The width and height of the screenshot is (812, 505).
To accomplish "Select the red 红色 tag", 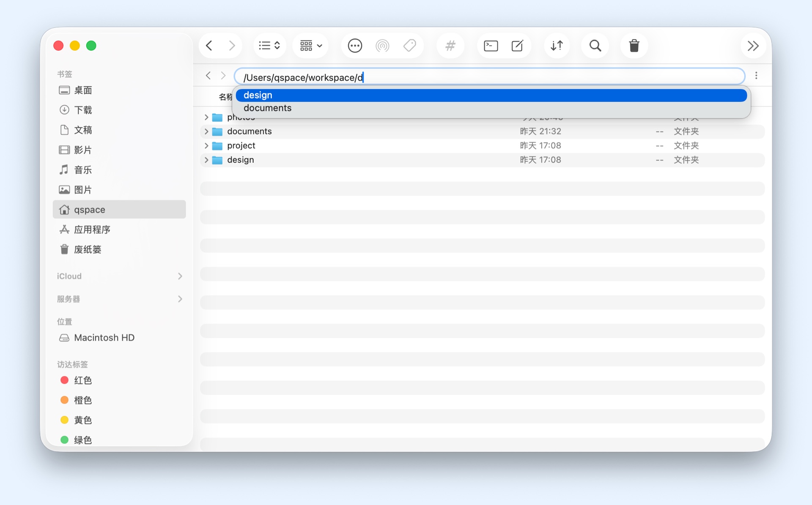I will click(82, 380).
